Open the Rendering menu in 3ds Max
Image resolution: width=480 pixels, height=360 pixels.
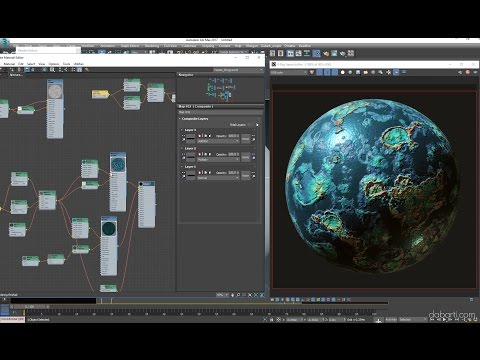tap(152, 46)
